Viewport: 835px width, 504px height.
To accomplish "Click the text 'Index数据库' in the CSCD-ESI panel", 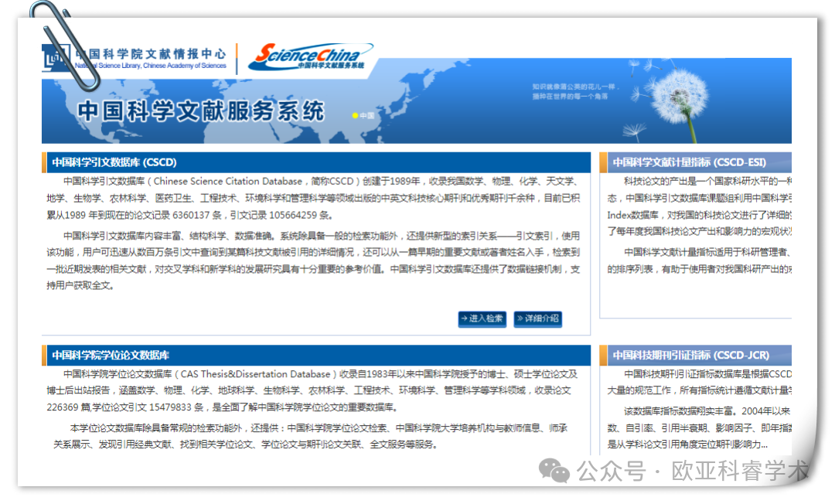I will click(632, 215).
